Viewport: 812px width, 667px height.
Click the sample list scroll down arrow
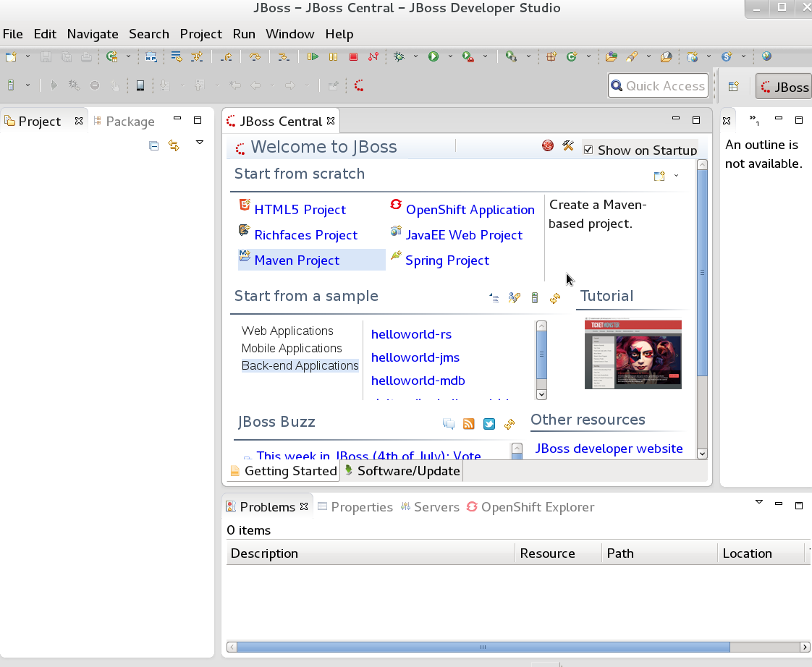pyautogui.click(x=541, y=394)
